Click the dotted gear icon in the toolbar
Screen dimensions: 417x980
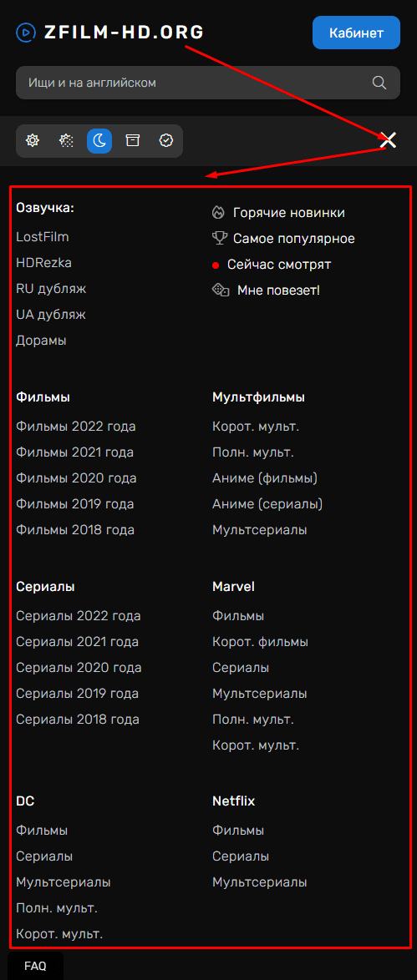point(66,140)
